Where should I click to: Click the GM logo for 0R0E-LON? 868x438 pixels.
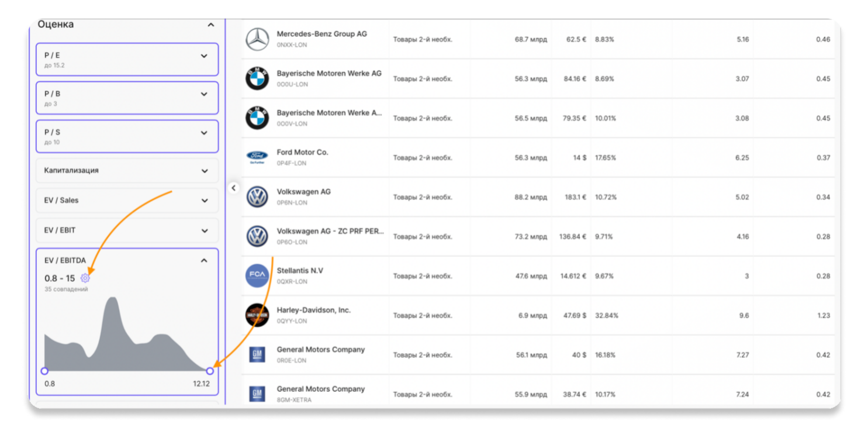coord(257,354)
